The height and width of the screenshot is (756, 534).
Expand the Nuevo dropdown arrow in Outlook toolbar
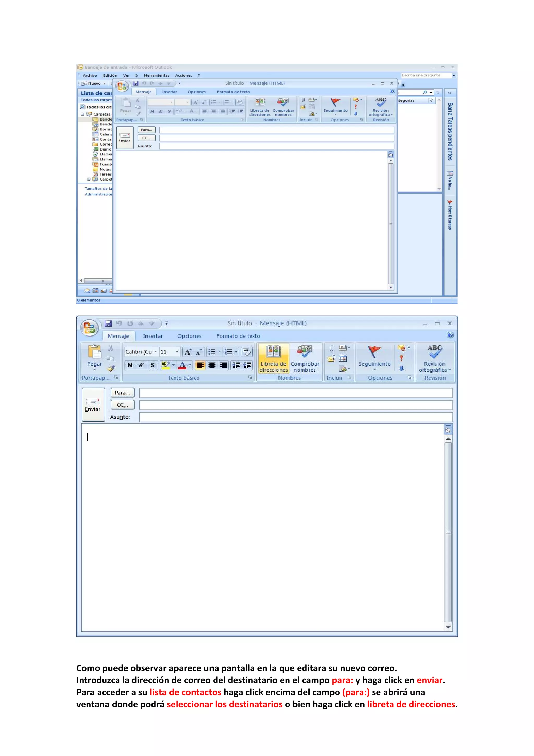coord(105,83)
